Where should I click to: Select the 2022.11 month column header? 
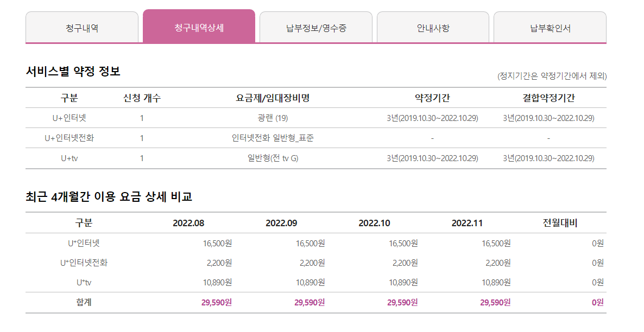(x=467, y=223)
